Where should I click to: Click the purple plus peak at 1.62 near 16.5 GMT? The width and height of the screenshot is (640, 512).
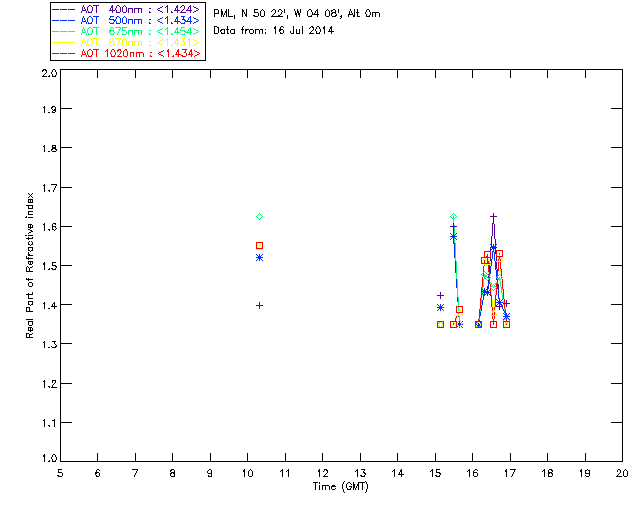(493, 216)
